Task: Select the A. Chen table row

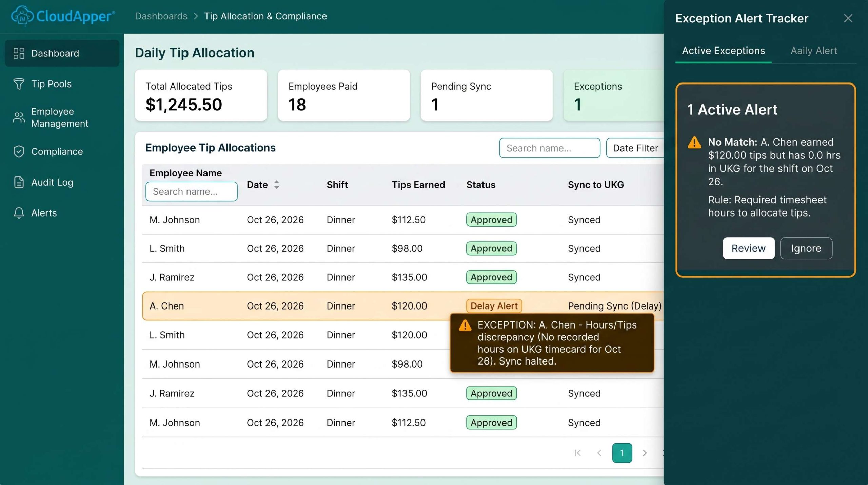Action: (x=403, y=306)
